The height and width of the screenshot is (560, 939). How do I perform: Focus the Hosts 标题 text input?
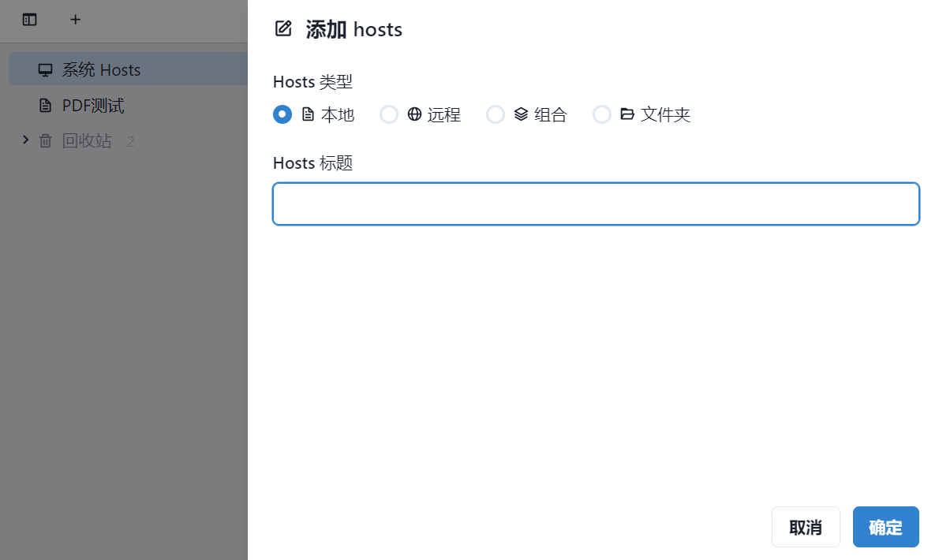click(x=596, y=204)
